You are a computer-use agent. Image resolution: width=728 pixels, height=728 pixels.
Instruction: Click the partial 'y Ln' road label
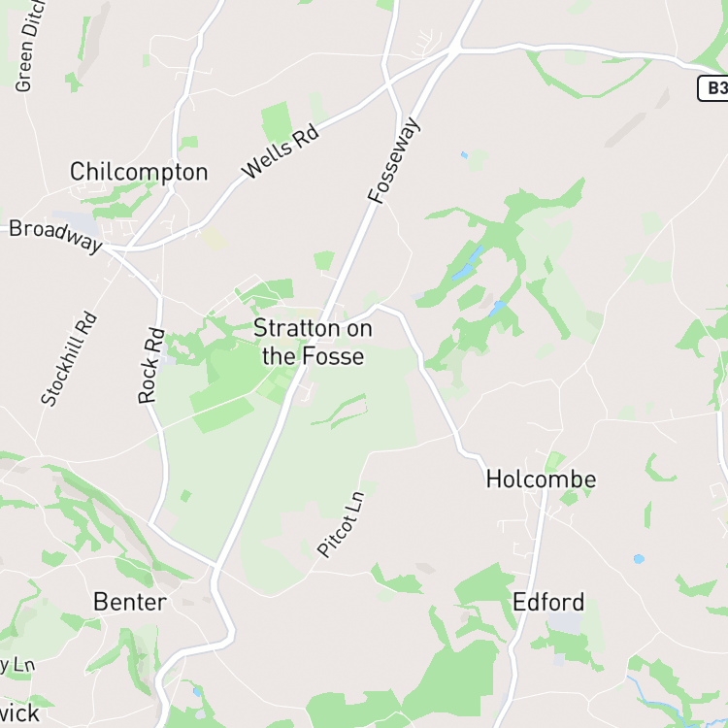coord(17,665)
